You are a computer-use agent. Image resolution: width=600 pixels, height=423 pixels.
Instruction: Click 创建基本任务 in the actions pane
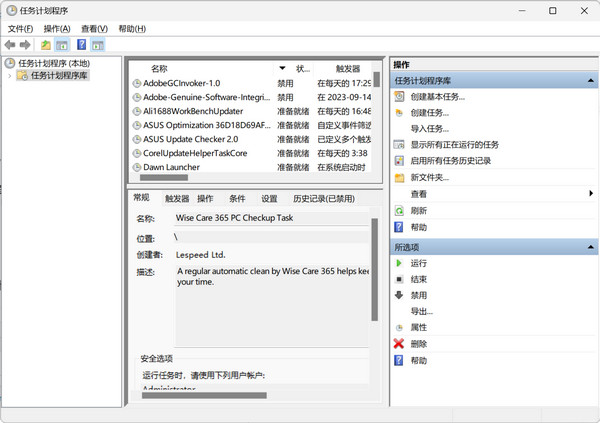point(437,97)
